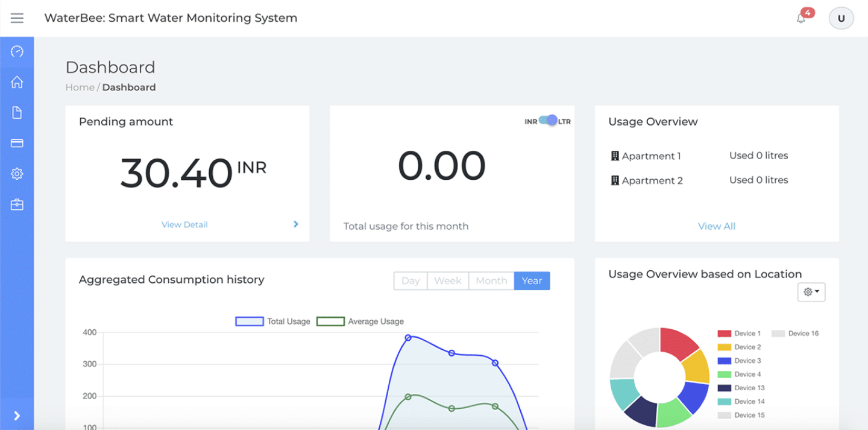868x430 pixels.
Task: Expand the sidebar with bottom chevron
Action: [17, 416]
